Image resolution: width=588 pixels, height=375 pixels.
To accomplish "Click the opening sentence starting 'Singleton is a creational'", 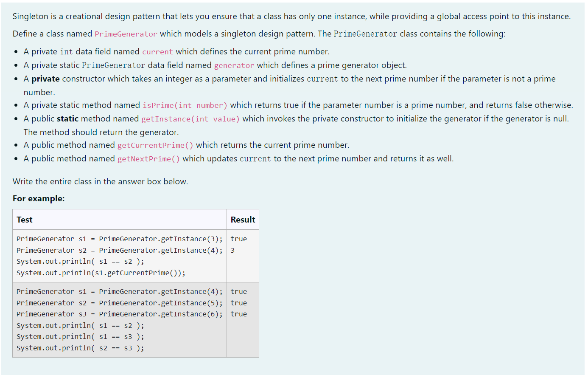I will pyautogui.click(x=291, y=16).
